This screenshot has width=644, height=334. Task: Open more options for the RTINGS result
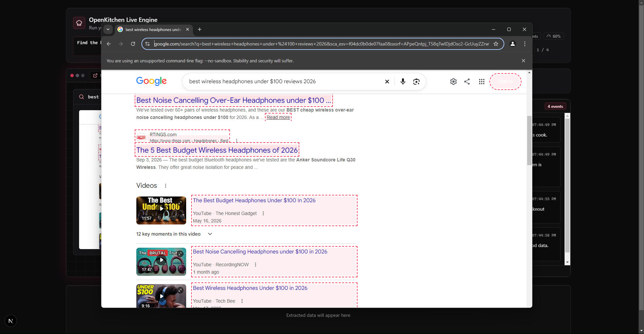click(x=237, y=141)
